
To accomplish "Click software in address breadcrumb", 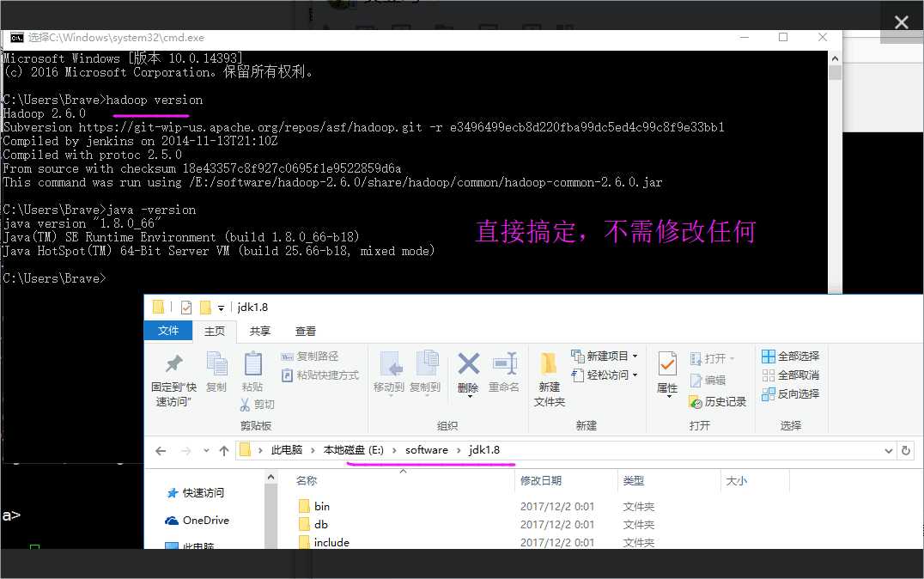I will click(x=427, y=450).
